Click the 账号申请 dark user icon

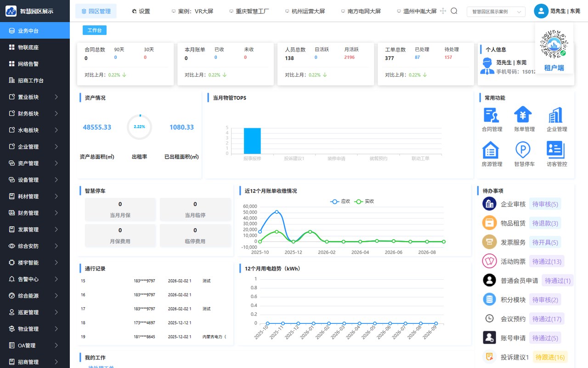click(x=489, y=338)
